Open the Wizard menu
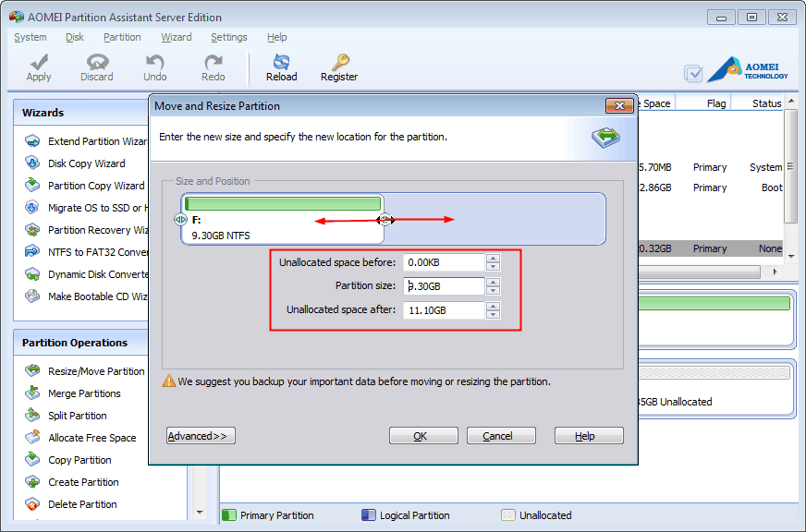Screen dimensions: 806x532 177,37
